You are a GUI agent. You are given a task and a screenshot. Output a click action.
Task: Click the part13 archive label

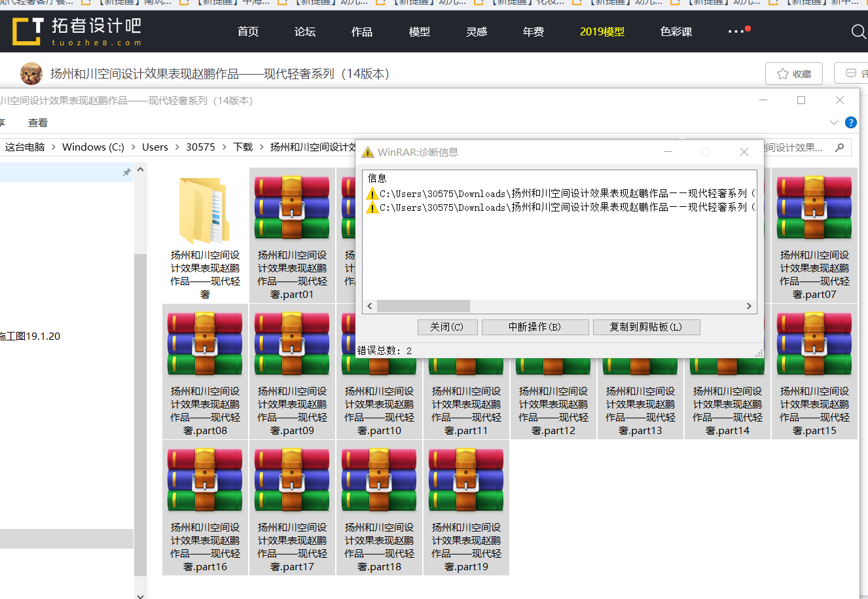pyautogui.click(x=640, y=410)
